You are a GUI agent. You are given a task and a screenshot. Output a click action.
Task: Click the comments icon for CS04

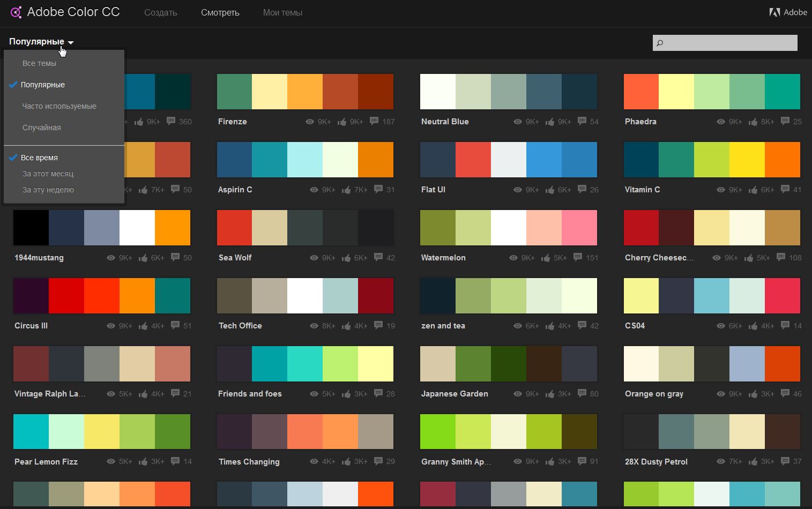785,325
